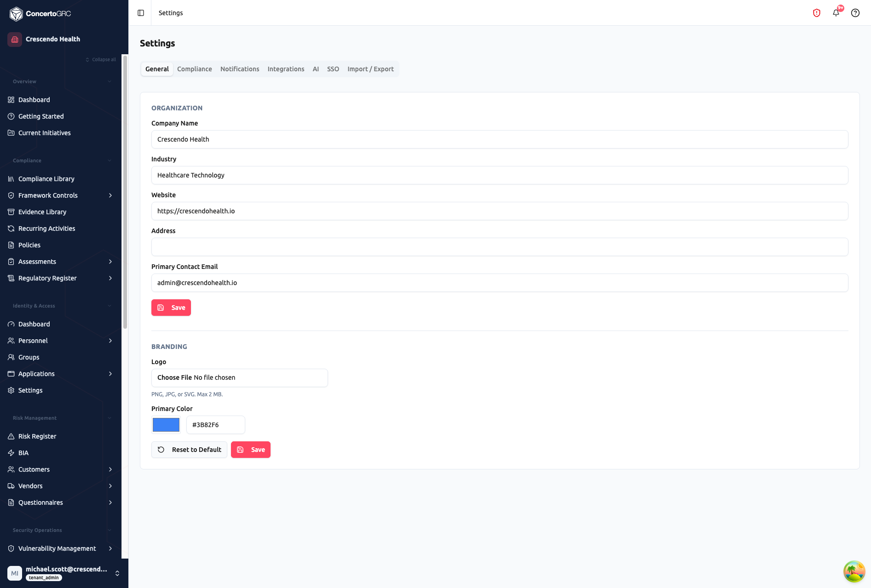Collapse the Overview section chevron

point(110,81)
